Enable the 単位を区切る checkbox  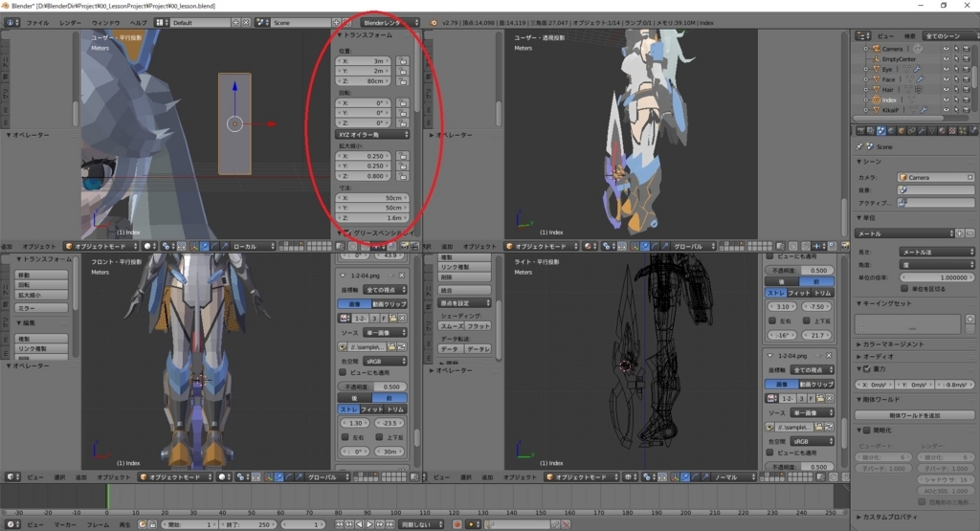[x=904, y=289]
